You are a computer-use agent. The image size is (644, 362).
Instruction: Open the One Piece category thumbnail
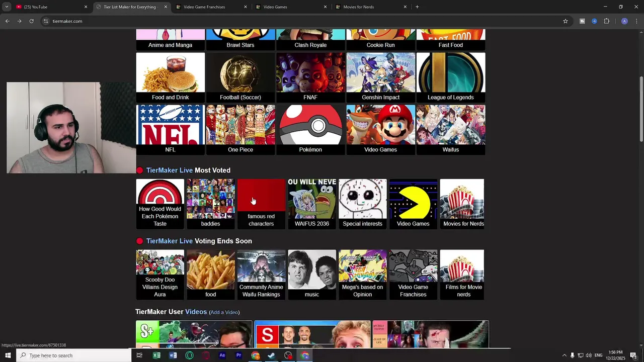pos(240,130)
